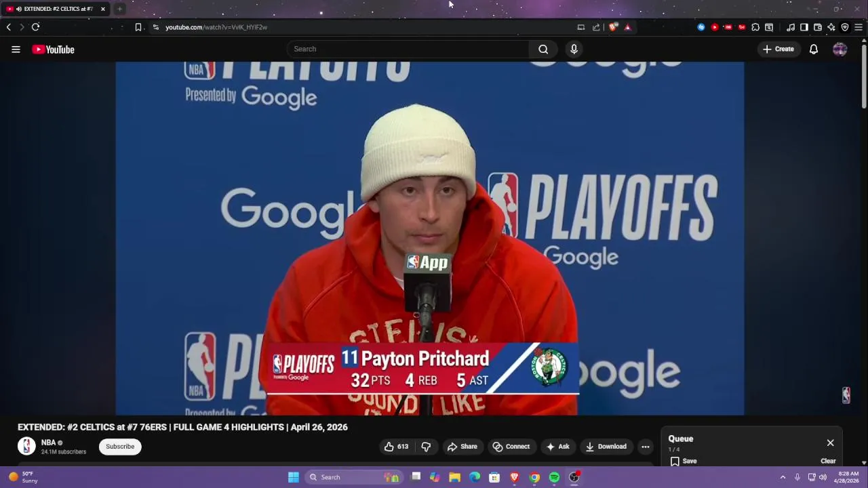Close the Queue panel
The height and width of the screenshot is (488, 868).
click(830, 443)
